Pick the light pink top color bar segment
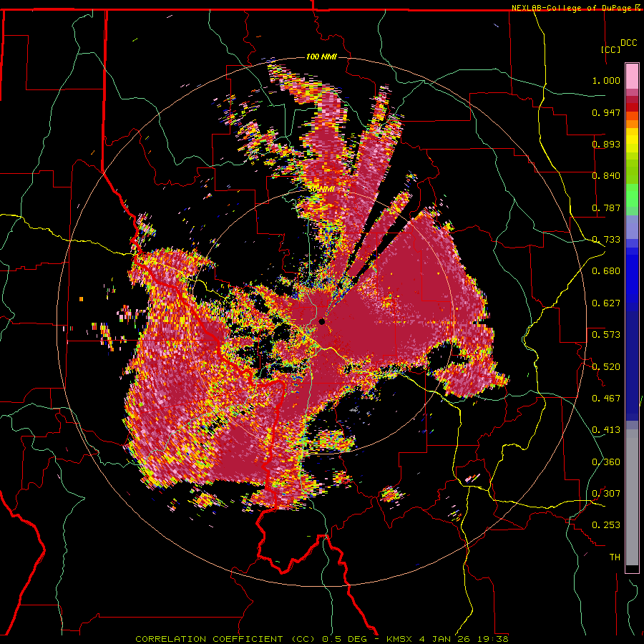The height and width of the screenshot is (644, 644). pos(632,77)
